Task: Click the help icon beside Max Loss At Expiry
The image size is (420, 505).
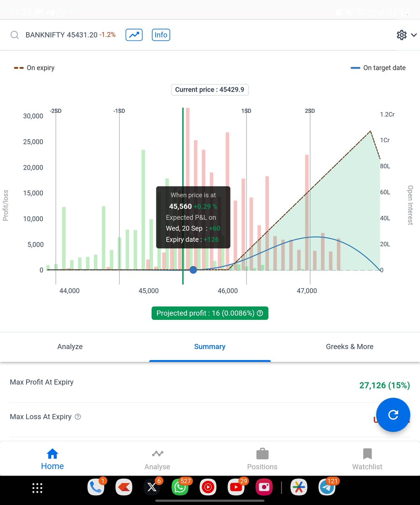Action: coord(78,417)
